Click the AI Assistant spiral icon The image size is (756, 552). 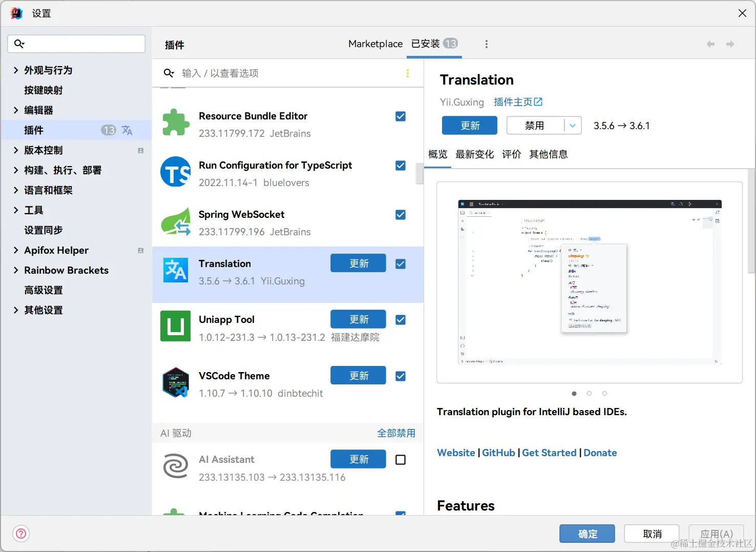pos(176,466)
